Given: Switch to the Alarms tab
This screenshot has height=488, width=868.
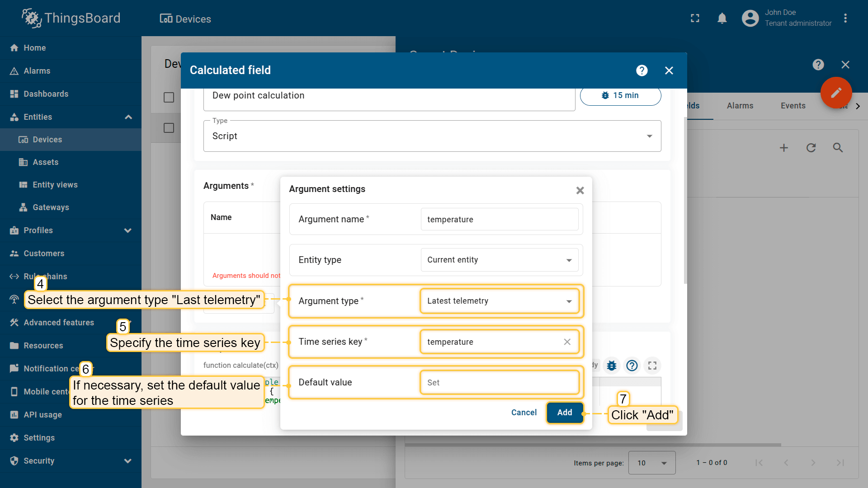Looking at the screenshot, I should 740,106.
